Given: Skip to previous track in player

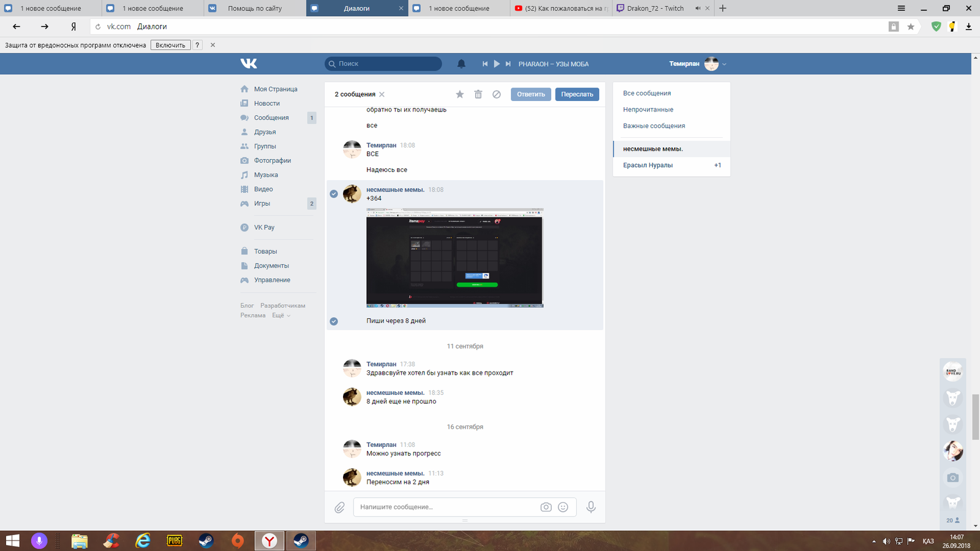Looking at the screenshot, I should pos(485,64).
